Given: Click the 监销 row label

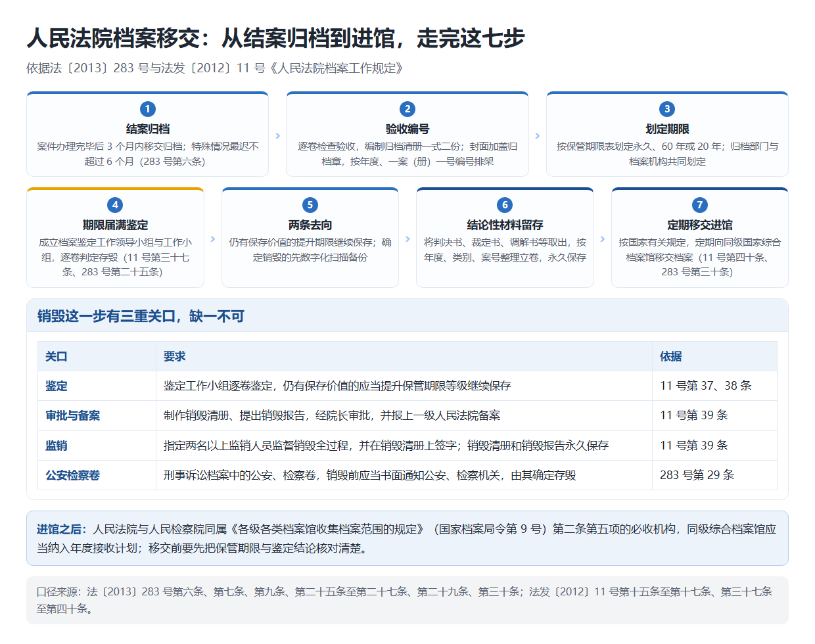Looking at the screenshot, I should point(57,446).
